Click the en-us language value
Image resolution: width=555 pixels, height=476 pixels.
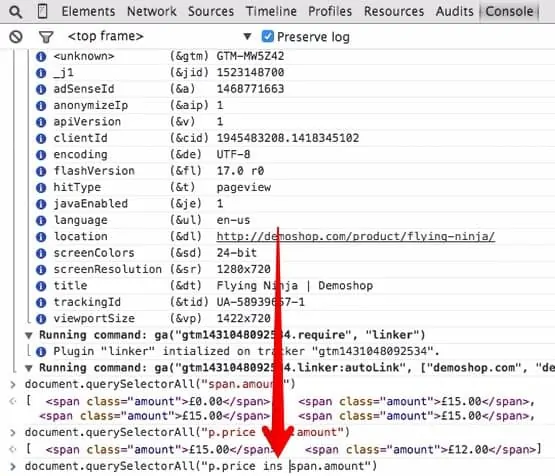pyautogui.click(x=233, y=220)
